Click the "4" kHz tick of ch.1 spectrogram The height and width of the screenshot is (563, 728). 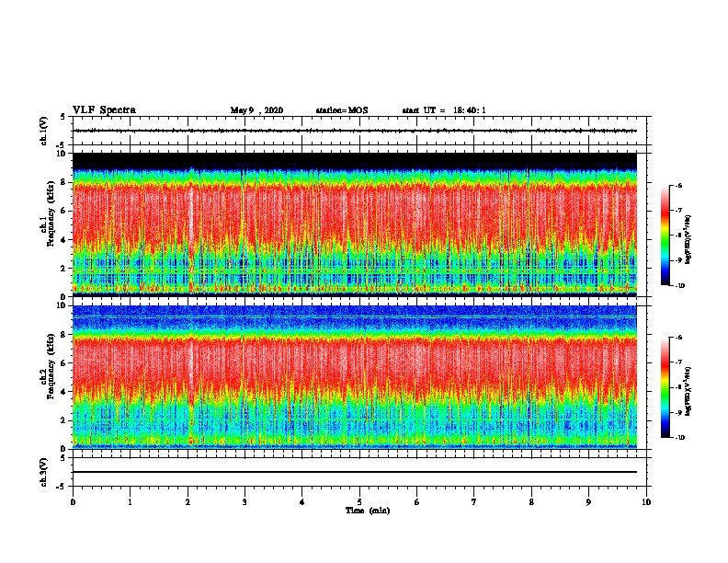63,240
